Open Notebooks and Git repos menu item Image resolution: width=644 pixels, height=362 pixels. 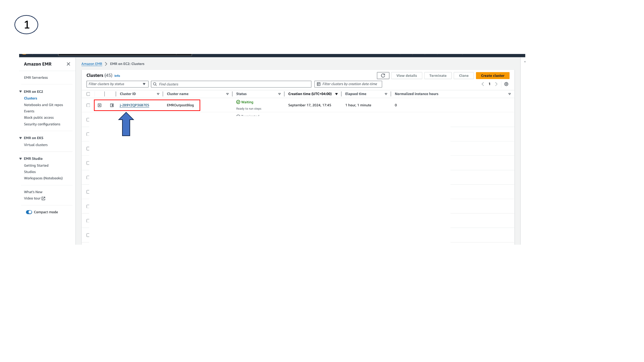tap(43, 105)
